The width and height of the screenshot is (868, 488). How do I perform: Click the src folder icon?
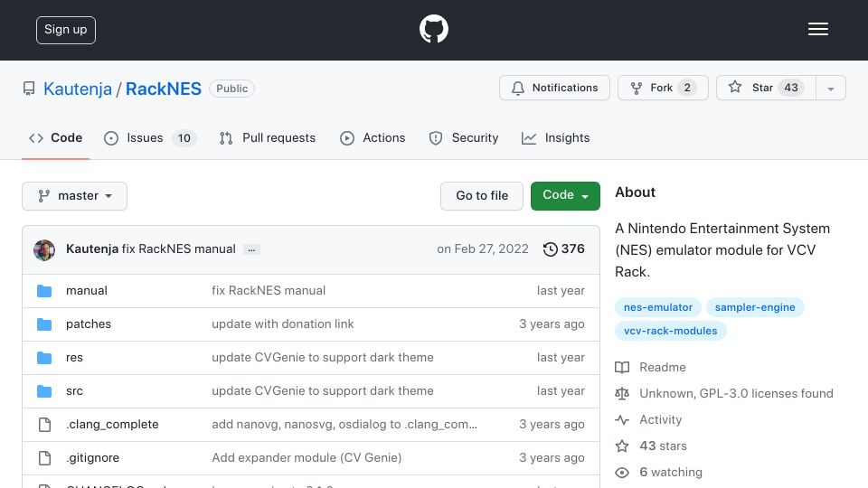[44, 391]
